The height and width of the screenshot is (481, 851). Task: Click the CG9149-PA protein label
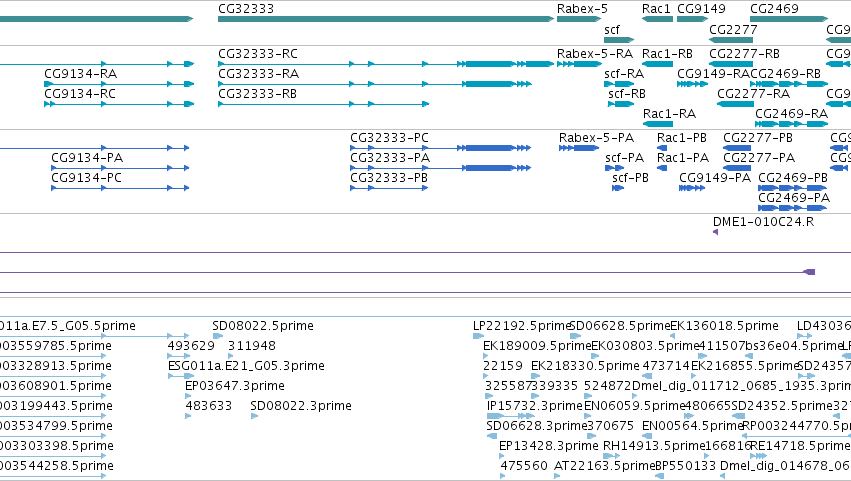click(715, 178)
